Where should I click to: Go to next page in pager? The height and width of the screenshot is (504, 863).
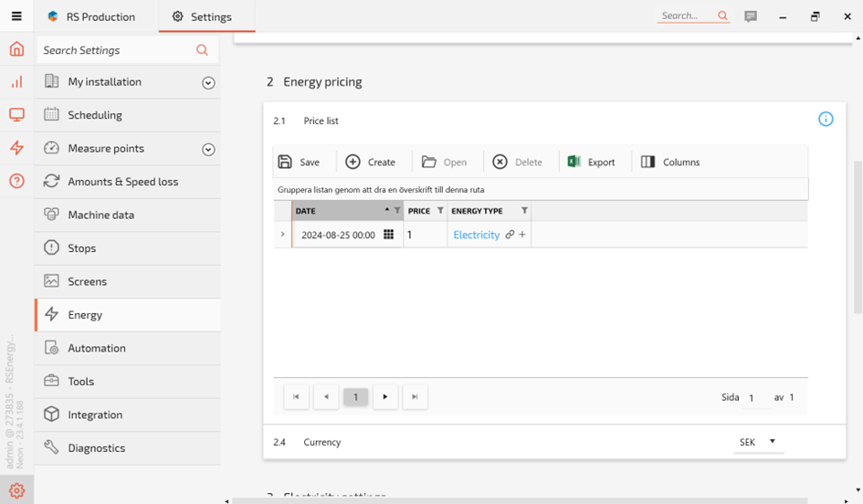[x=385, y=397]
